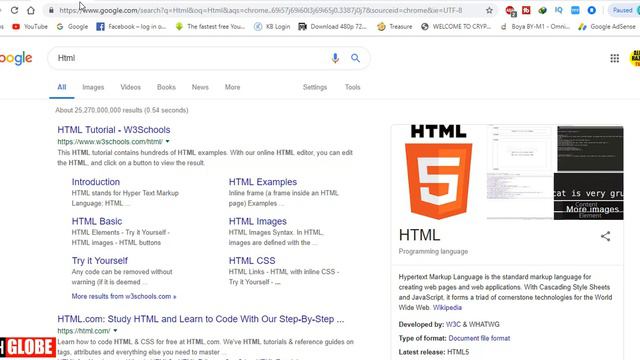
Task: Open the html.com URL dropdown arrow
Action: click(x=115, y=331)
